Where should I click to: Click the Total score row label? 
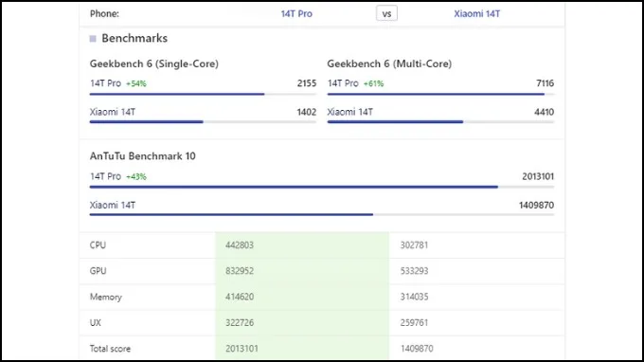coord(110,349)
